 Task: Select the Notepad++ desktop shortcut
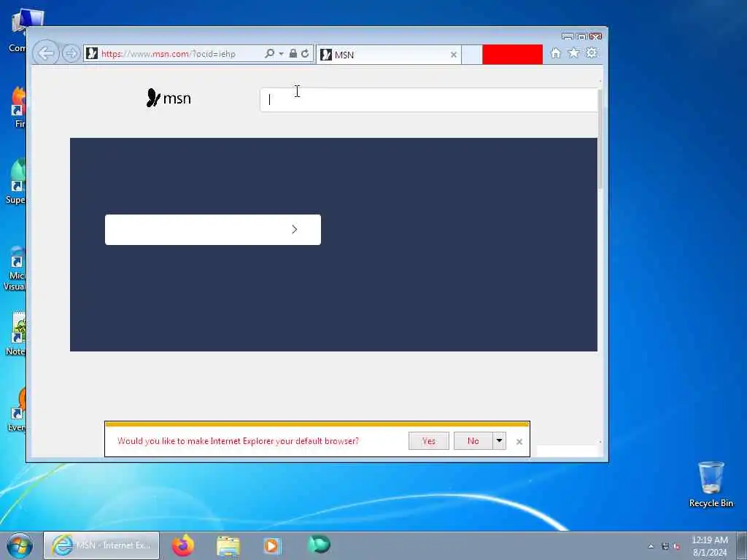(x=18, y=334)
